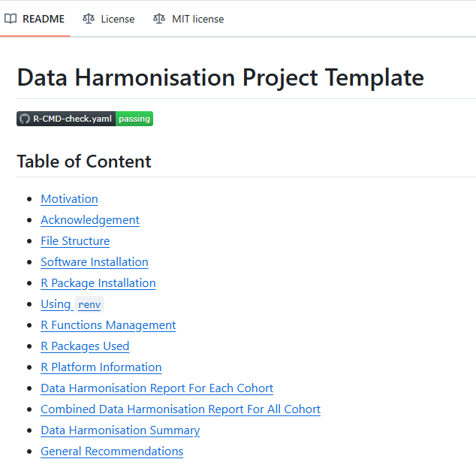Viewport: 476px width, 468px height.
Task: Open Data Harmonisation Report For Each Cohort
Action: tap(157, 388)
